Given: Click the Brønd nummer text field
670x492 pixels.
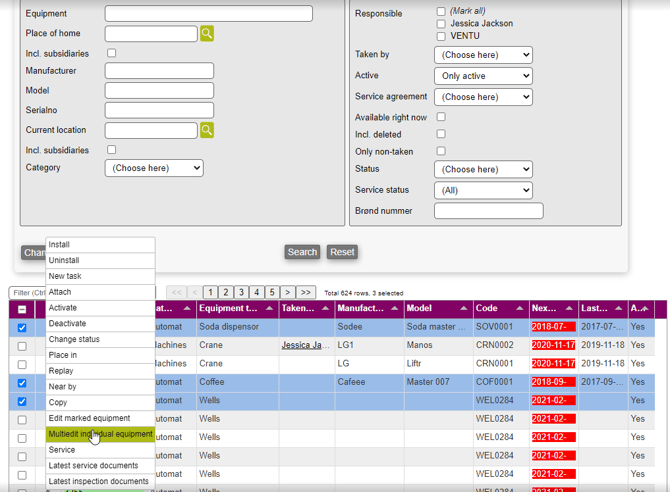Looking at the screenshot, I should tap(489, 211).
